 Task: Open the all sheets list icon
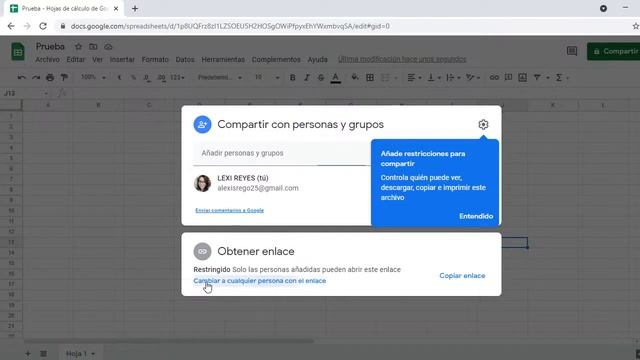(43, 353)
